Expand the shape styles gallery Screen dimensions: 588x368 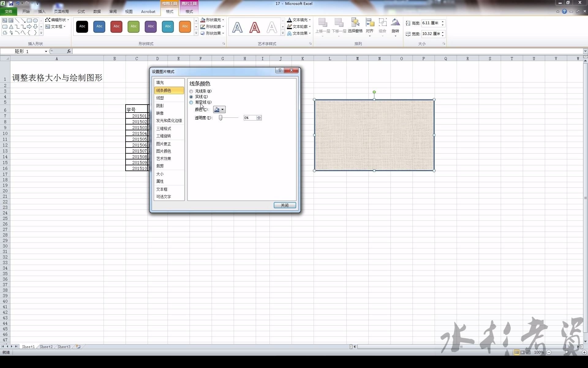click(x=196, y=33)
